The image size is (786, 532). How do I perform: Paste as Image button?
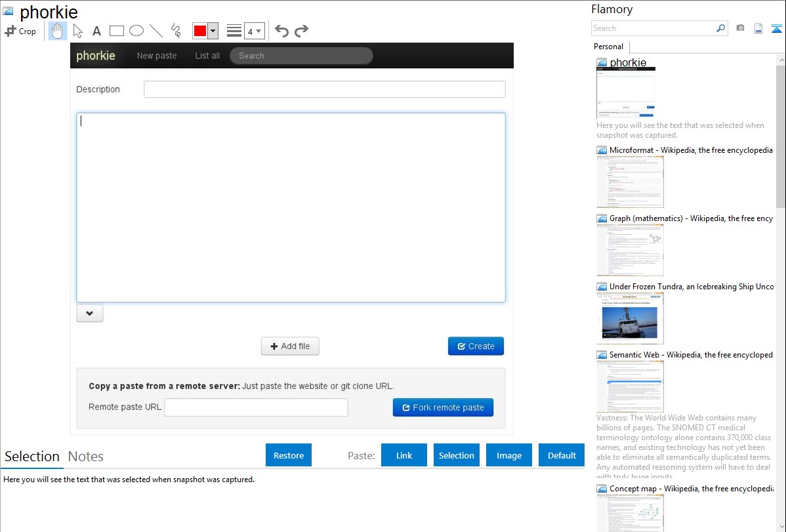point(509,455)
